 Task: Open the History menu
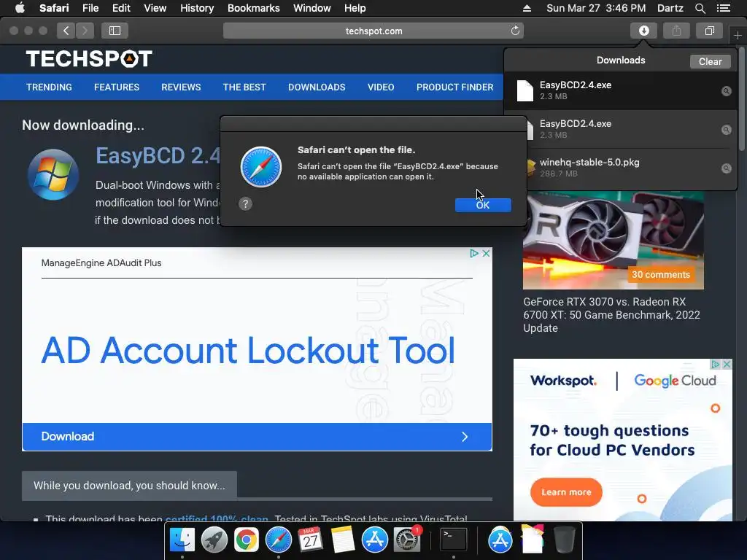pyautogui.click(x=197, y=8)
